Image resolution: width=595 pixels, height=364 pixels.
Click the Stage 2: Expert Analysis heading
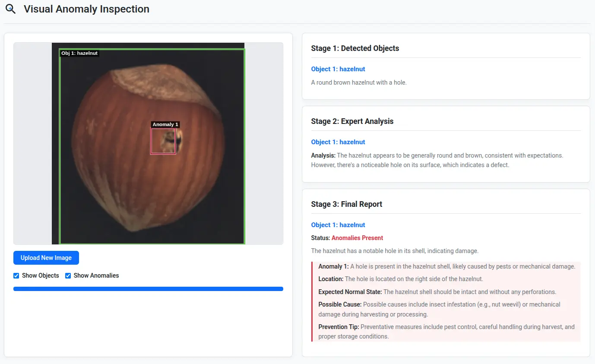tap(352, 121)
